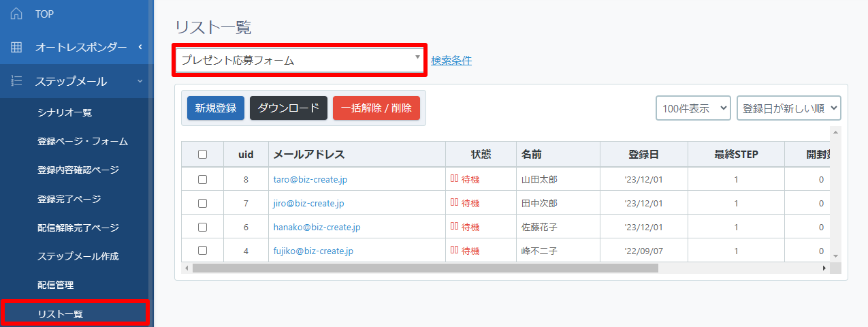
Task: Check the box for uid 8 row
Action: [x=202, y=180]
